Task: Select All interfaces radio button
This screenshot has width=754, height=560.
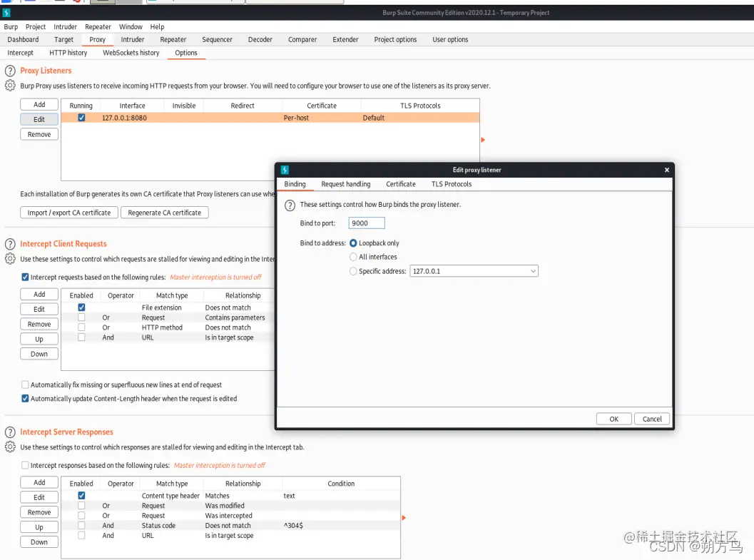Action: pos(353,257)
